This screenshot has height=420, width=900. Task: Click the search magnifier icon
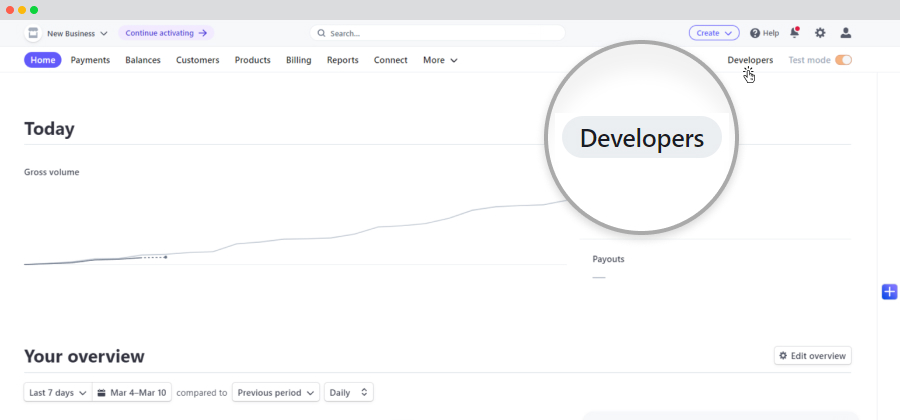pos(321,33)
